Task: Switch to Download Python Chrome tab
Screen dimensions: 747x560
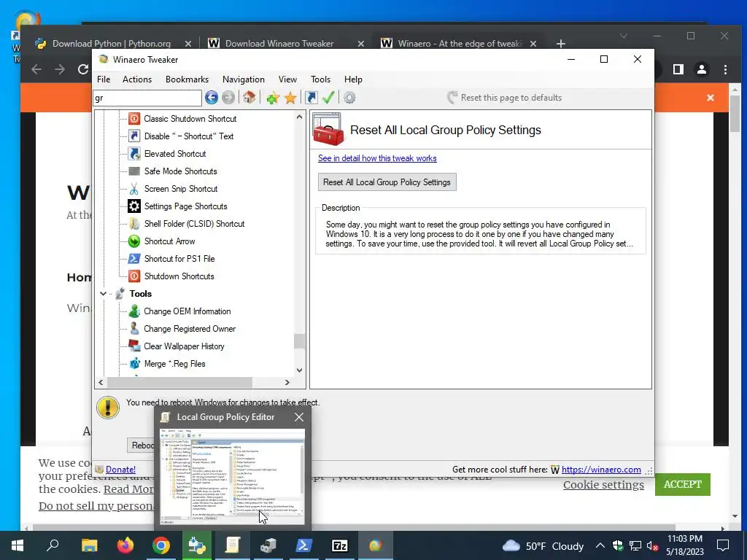Action: coord(112,43)
